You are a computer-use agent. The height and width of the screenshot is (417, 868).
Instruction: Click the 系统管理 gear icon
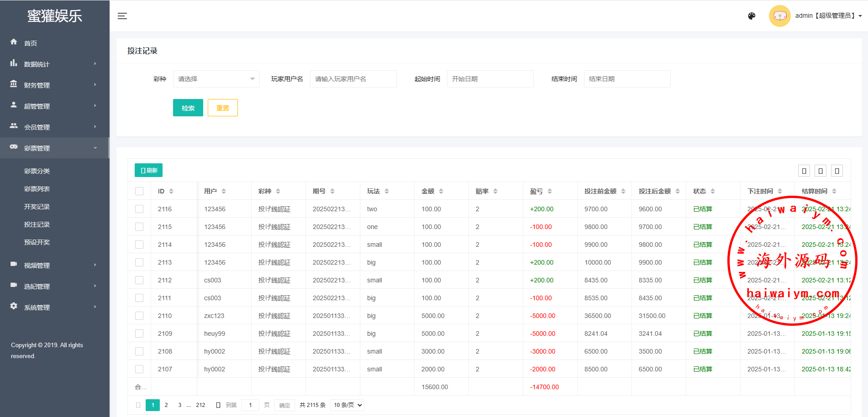14,306
